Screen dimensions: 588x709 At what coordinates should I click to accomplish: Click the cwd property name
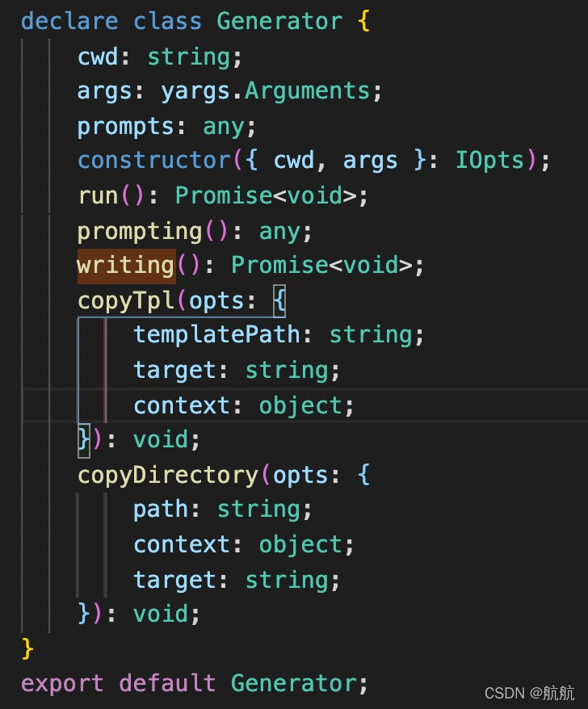(x=98, y=57)
